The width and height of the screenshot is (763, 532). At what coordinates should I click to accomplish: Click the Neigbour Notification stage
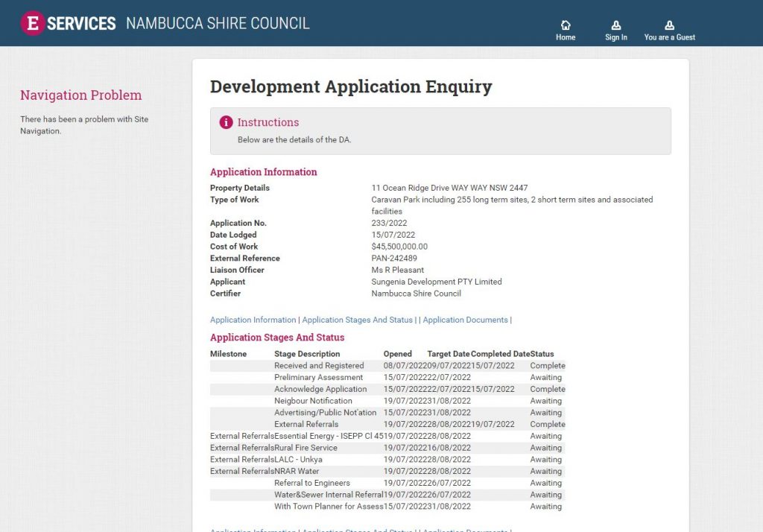click(x=314, y=401)
